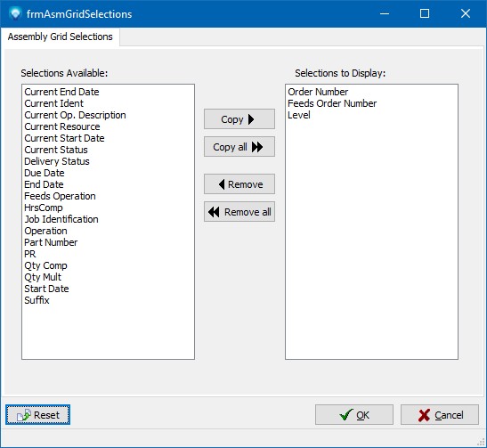Click the app icon in the title bar
Screen dimensions: 487x448
click(x=15, y=13)
